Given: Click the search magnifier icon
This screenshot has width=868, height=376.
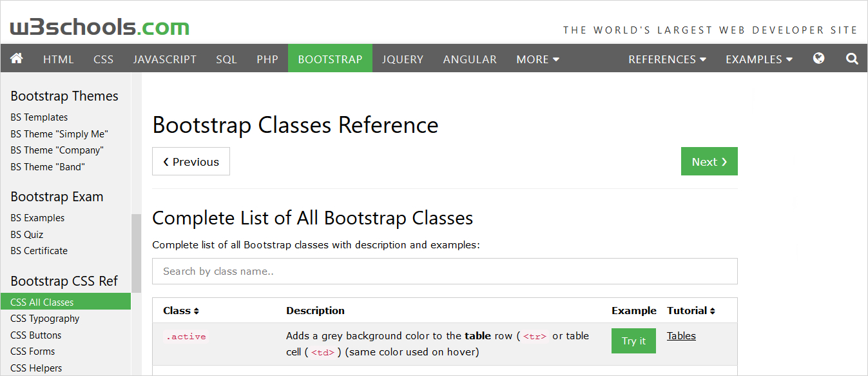Looking at the screenshot, I should click(x=852, y=59).
